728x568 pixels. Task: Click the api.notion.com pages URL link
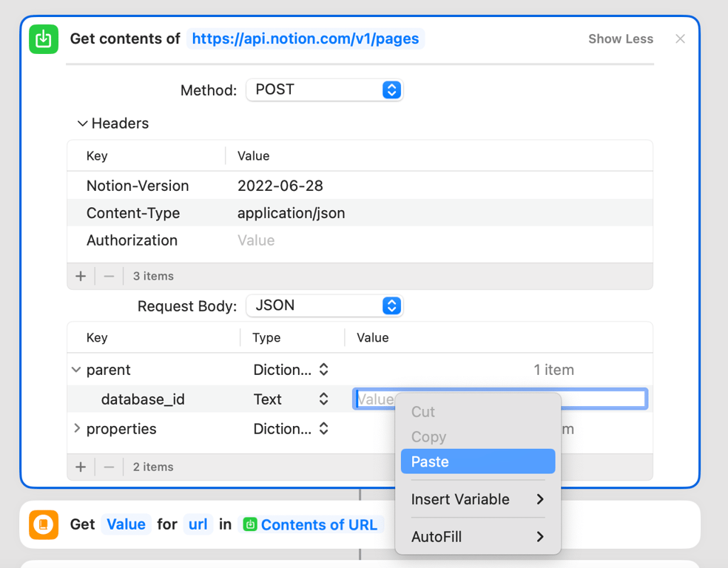click(306, 38)
